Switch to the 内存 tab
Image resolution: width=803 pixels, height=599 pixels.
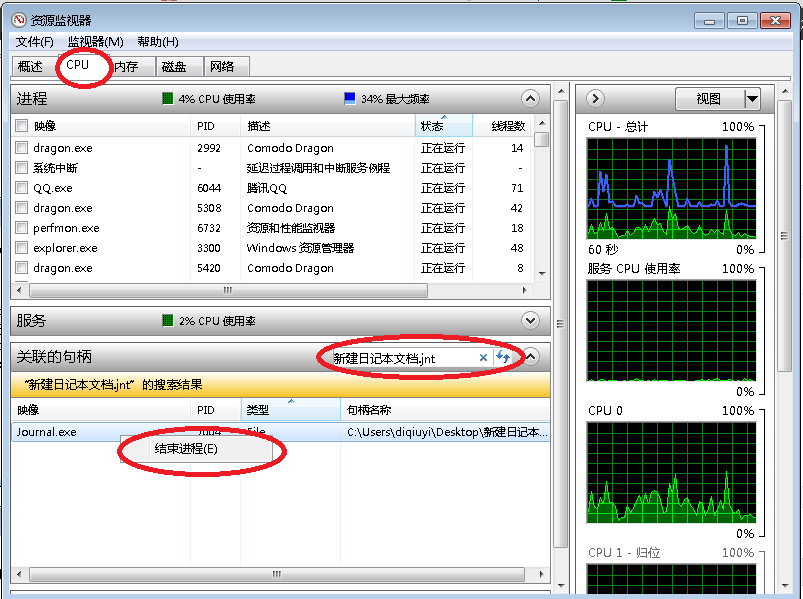(x=126, y=66)
